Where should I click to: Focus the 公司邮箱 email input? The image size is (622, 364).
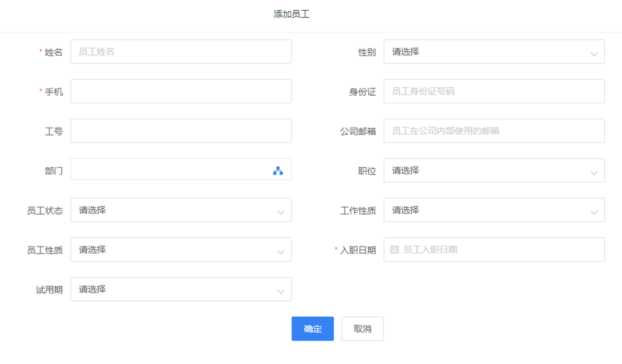click(494, 131)
